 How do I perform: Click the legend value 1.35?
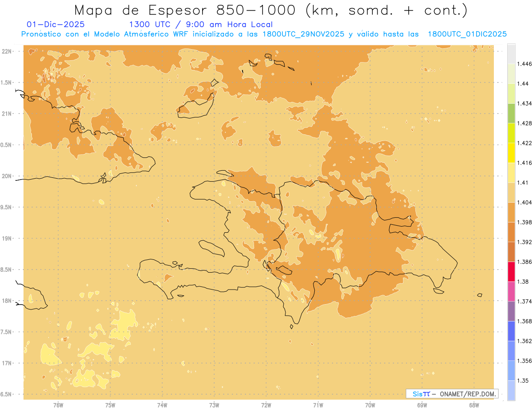(523, 381)
